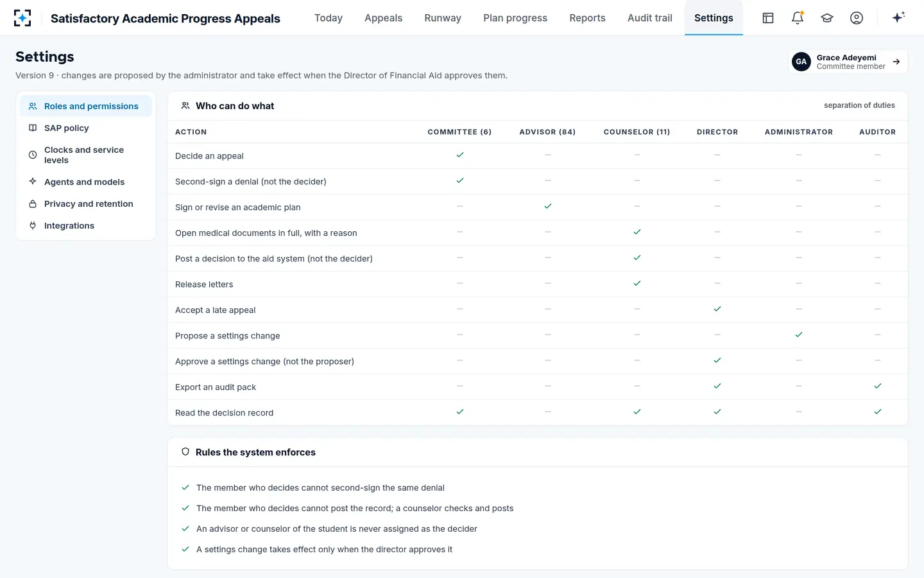Click the SAP policy book icon
Viewport: 924px width, 578px height.
(x=33, y=128)
